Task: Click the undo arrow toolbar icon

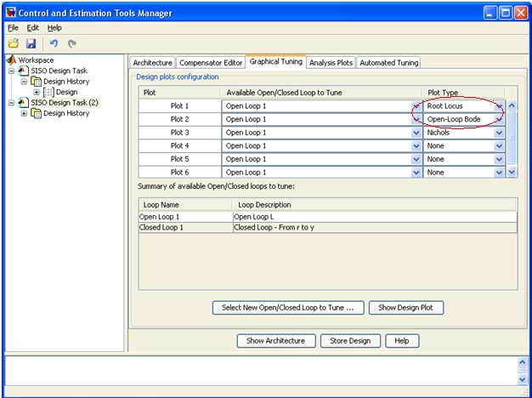Action: pyautogui.click(x=54, y=43)
